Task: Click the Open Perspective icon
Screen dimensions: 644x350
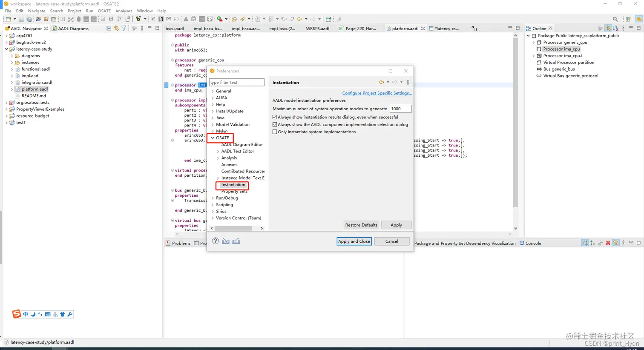Action: coord(628,19)
